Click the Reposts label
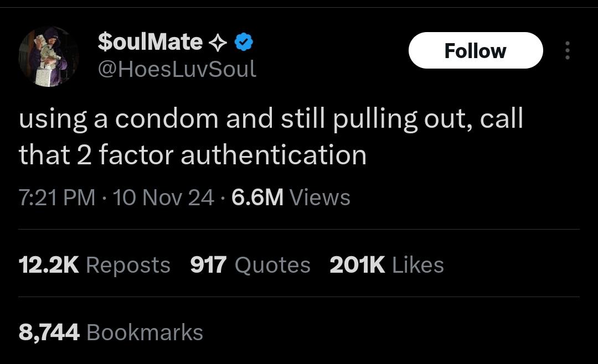This screenshot has width=598, height=364. point(128,265)
